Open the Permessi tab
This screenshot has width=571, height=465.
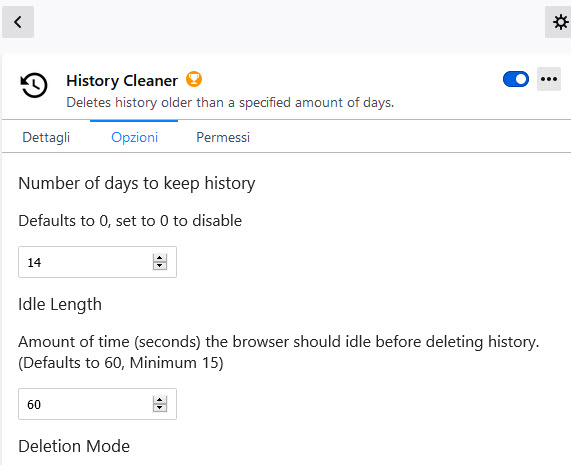click(223, 137)
